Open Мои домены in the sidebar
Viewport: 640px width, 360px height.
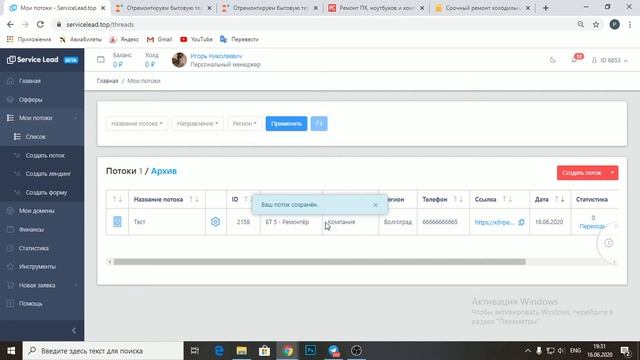36,211
